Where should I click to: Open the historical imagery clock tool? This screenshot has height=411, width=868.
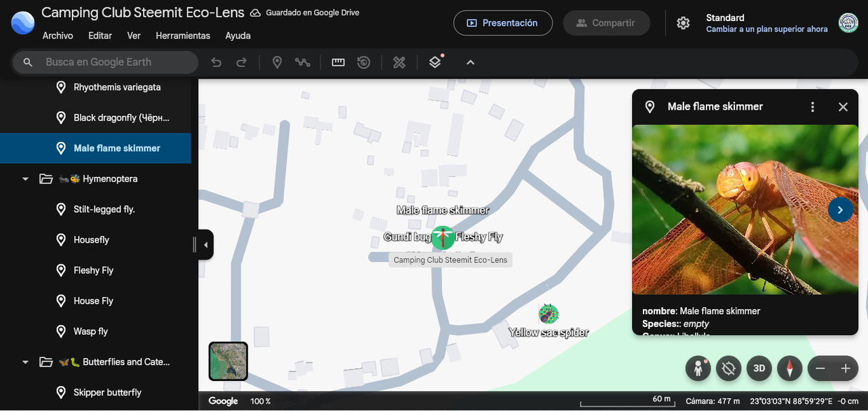pyautogui.click(x=363, y=62)
